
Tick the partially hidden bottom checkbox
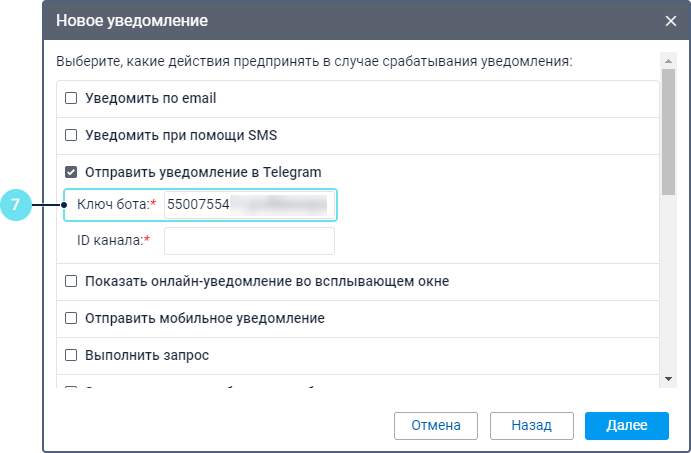click(71, 389)
